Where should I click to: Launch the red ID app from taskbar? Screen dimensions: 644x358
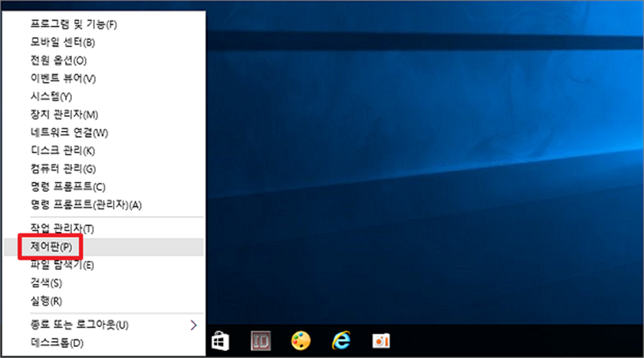[261, 341]
